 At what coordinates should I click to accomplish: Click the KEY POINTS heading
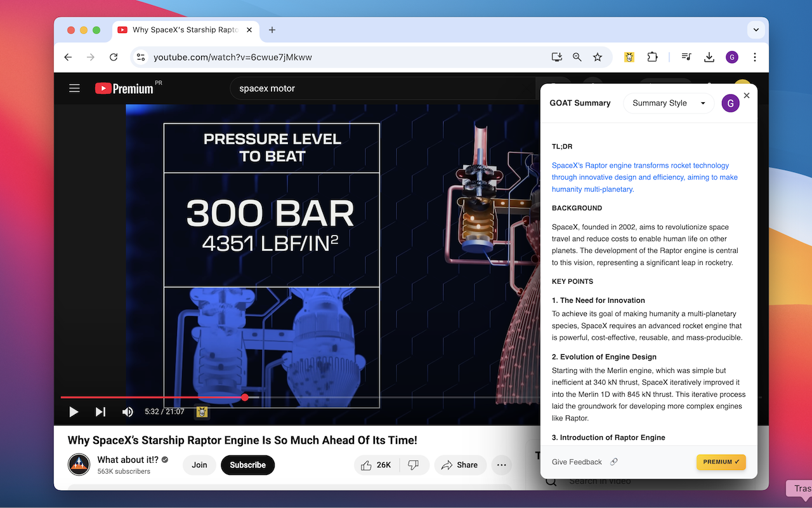572,281
